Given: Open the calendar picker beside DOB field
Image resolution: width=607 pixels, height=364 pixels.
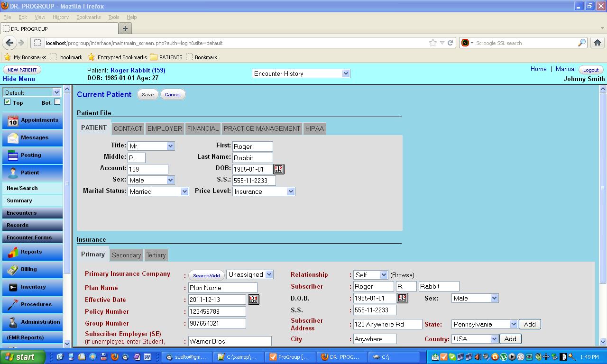Looking at the screenshot, I should pyautogui.click(x=279, y=169).
